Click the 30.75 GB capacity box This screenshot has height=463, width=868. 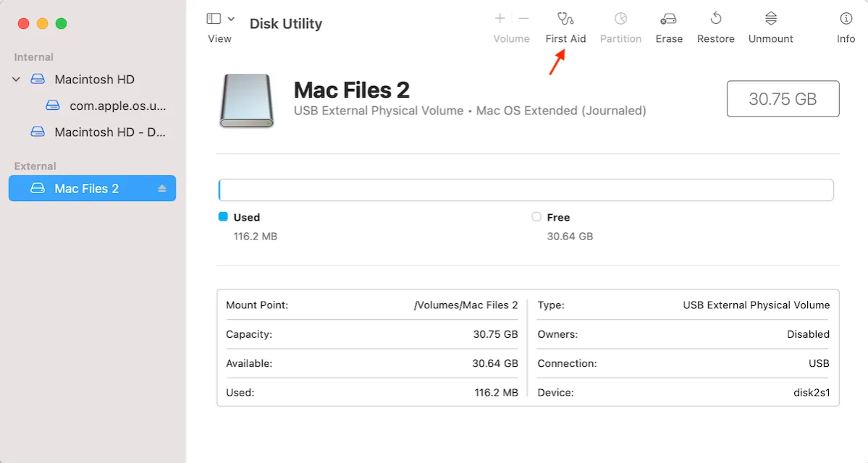coord(783,98)
